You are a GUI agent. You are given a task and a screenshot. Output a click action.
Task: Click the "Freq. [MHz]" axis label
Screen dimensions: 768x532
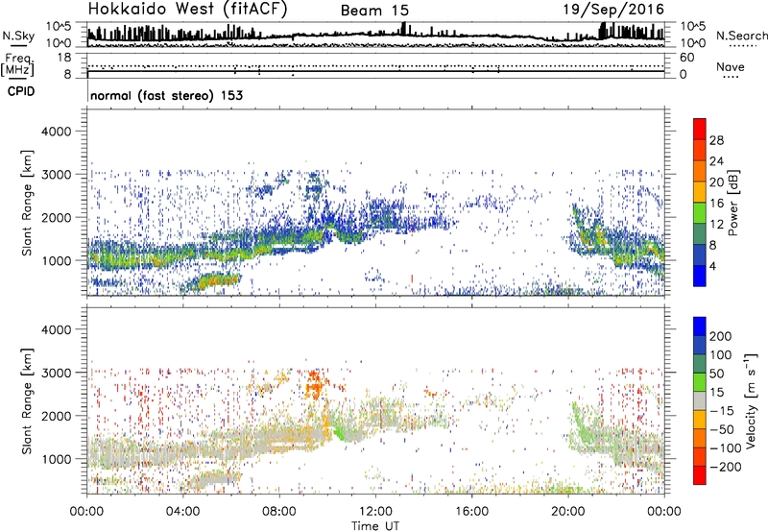pyautogui.click(x=18, y=65)
